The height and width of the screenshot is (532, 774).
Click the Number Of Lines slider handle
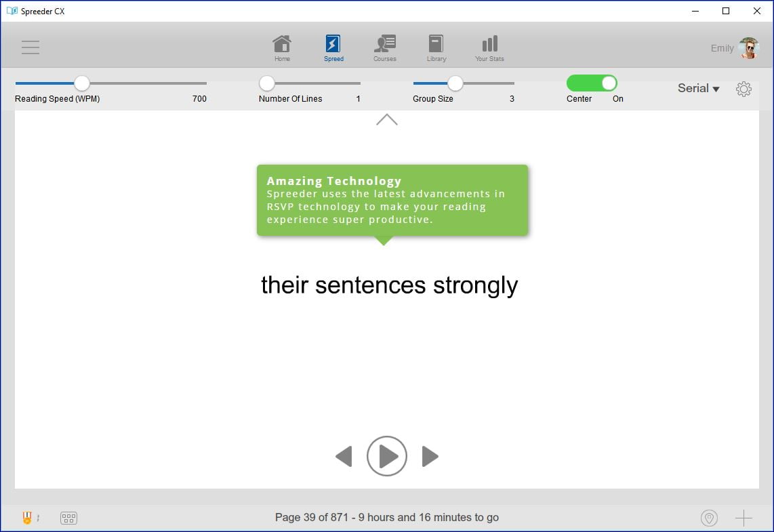pos(267,83)
